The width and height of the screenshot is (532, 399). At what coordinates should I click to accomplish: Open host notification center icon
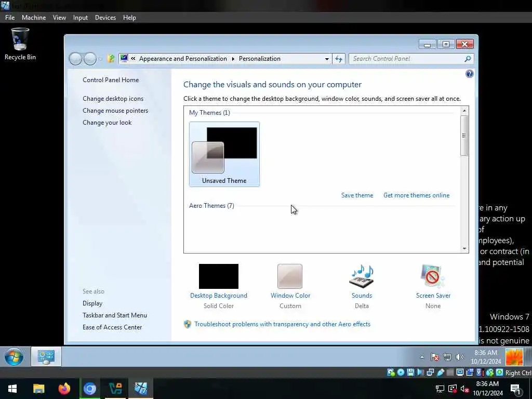point(515,389)
